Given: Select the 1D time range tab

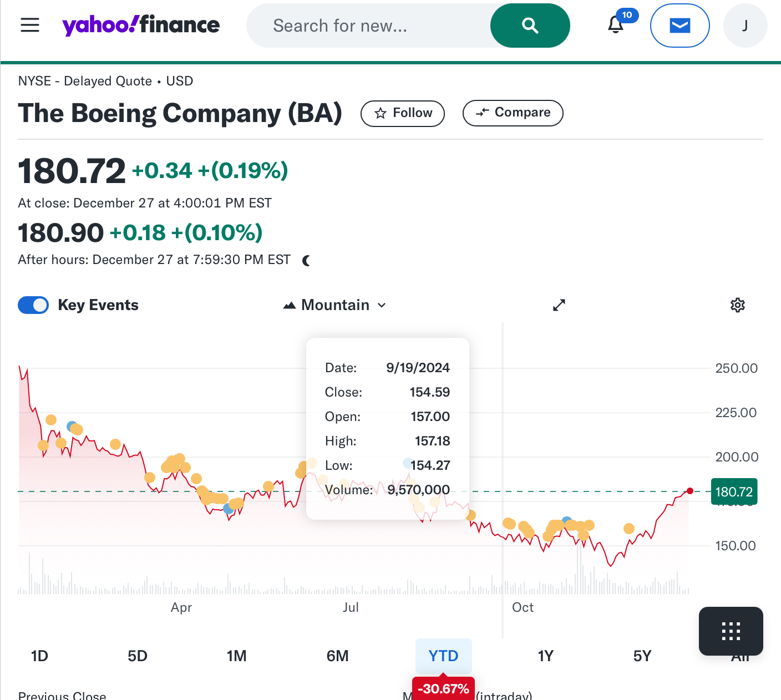Looking at the screenshot, I should pyautogui.click(x=39, y=656).
